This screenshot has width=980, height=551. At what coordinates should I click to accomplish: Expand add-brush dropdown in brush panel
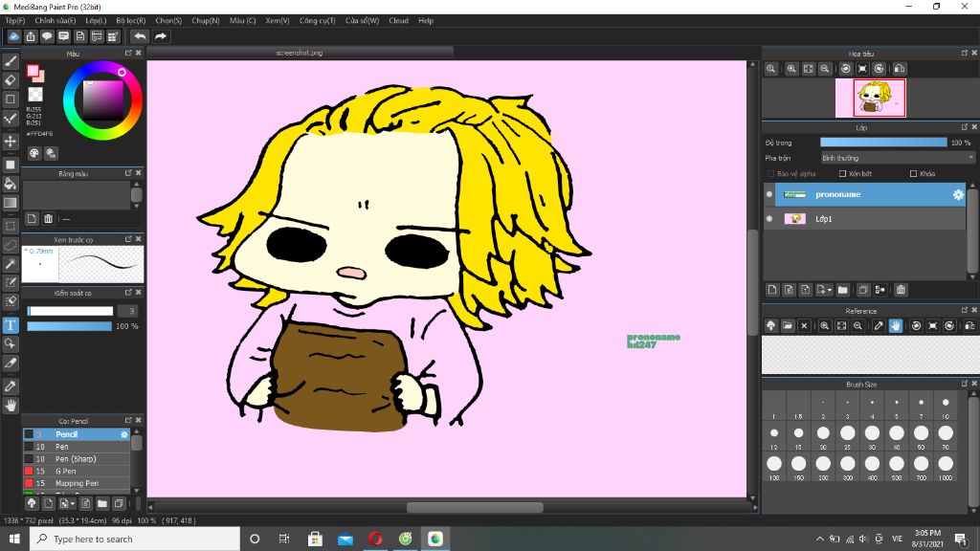(73, 503)
